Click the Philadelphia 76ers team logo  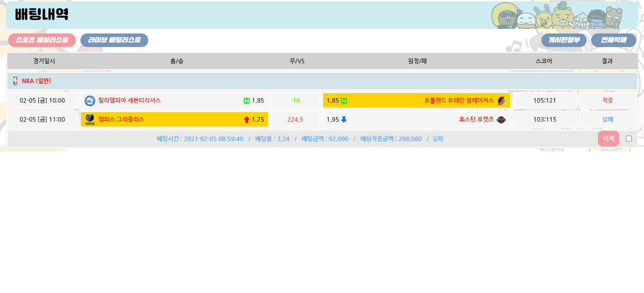pos(90,100)
